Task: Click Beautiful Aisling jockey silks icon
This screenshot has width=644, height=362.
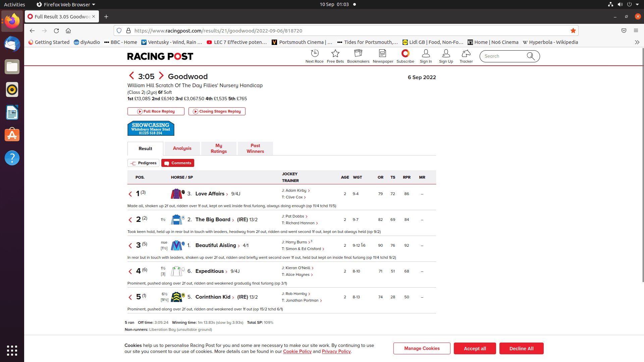Action: (x=177, y=245)
